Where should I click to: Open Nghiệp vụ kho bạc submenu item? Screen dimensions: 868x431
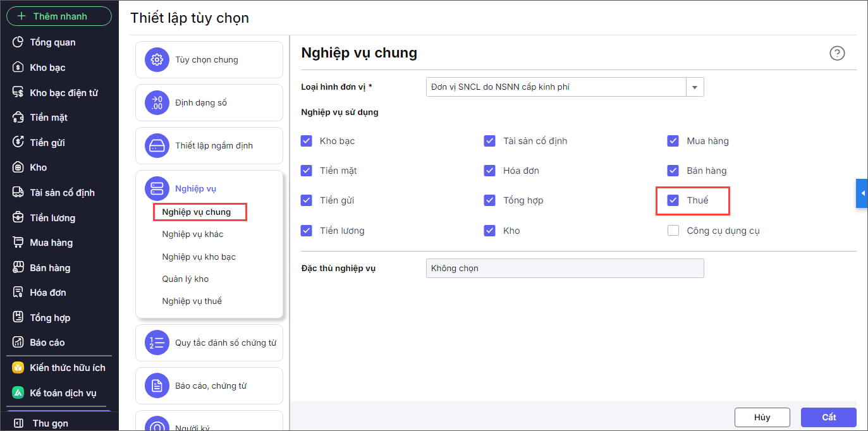199,257
